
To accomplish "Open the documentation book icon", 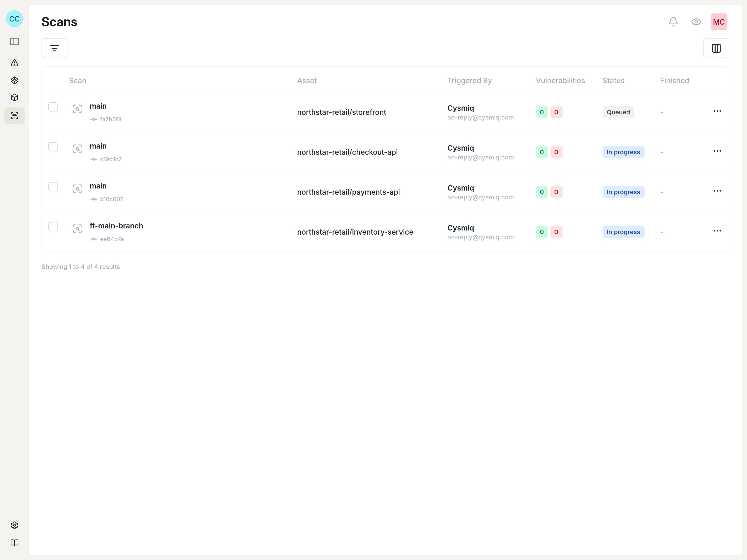I will pos(15,543).
